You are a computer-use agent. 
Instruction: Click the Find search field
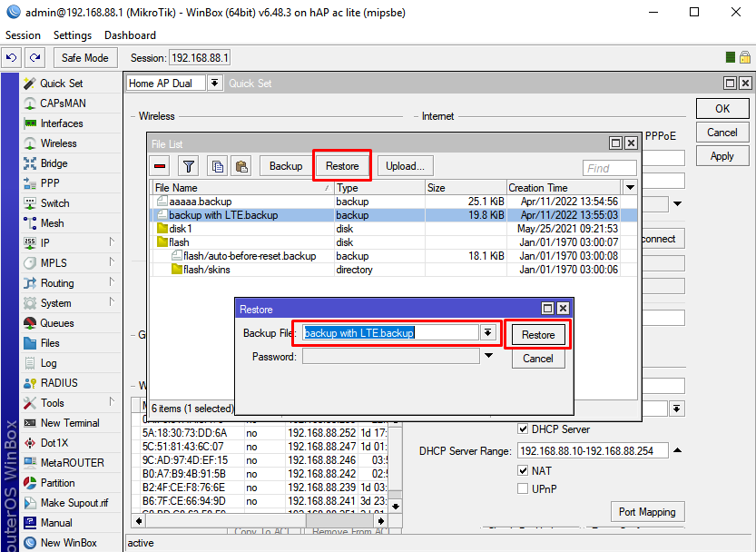click(609, 168)
